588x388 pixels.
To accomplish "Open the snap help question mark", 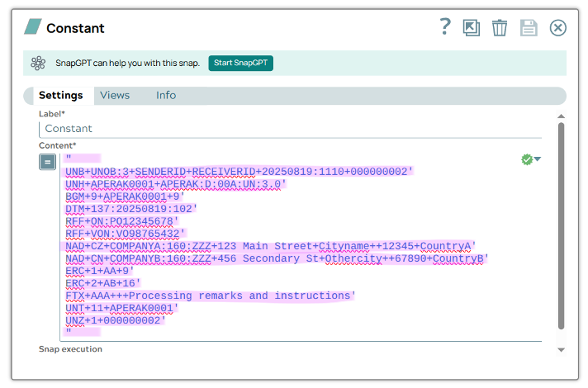I will click(445, 27).
